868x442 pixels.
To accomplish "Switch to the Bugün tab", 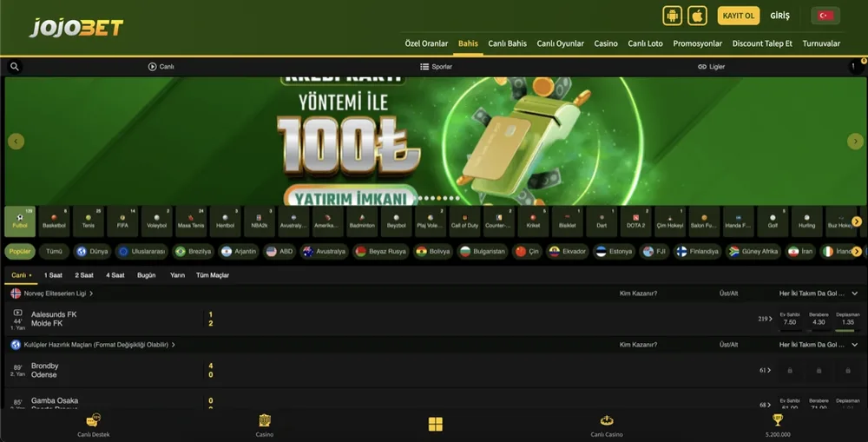I will pos(146,275).
